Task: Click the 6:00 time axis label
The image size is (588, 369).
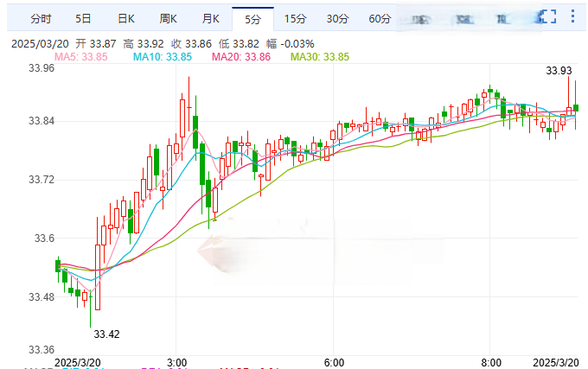Action: click(334, 363)
